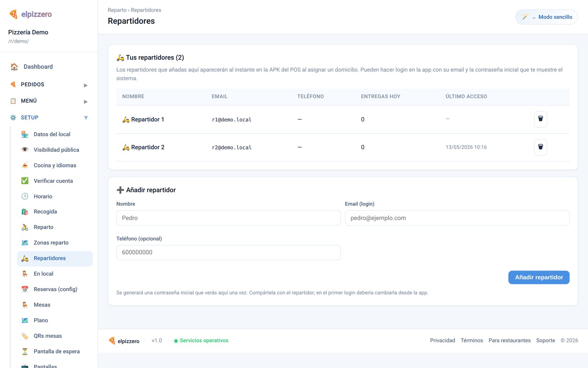Click the Datos del local shop icon
The width and height of the screenshot is (588, 368).
coord(25,134)
